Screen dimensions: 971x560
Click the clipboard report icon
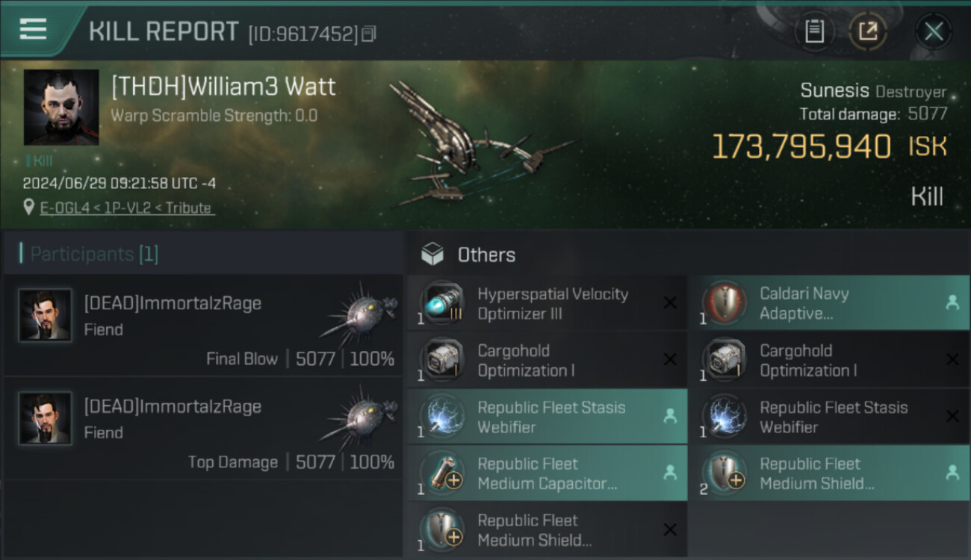tap(814, 31)
